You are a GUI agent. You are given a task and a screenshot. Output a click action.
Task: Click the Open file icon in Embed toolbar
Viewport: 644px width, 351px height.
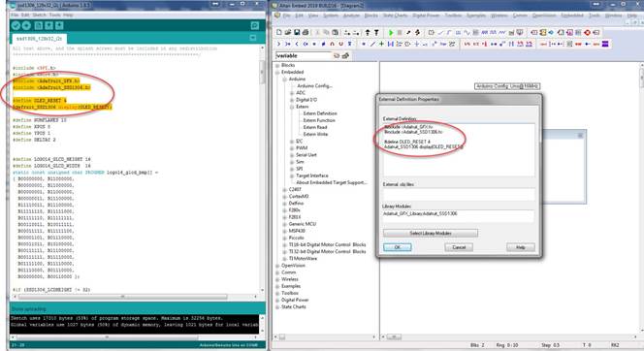pos(288,32)
